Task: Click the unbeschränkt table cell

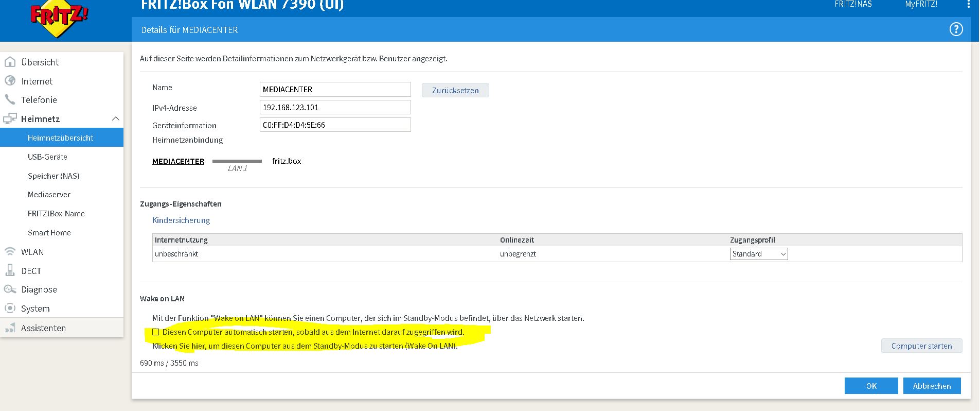Action: click(x=176, y=254)
